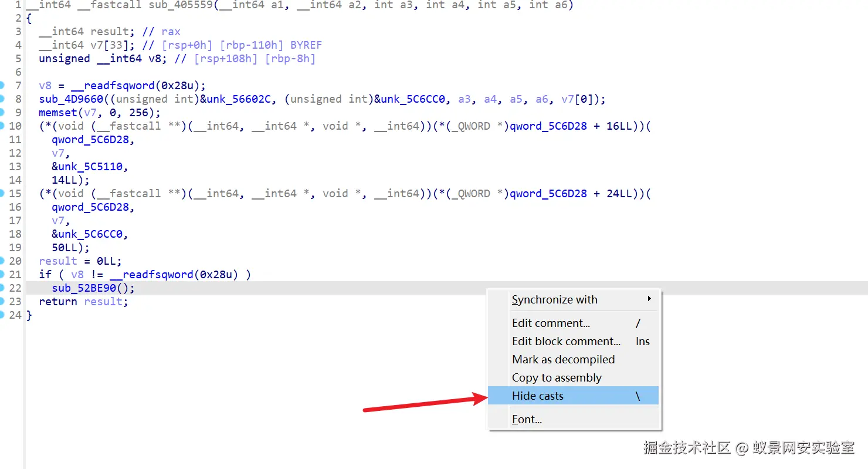Click 14LL value on line 14

(x=65, y=180)
